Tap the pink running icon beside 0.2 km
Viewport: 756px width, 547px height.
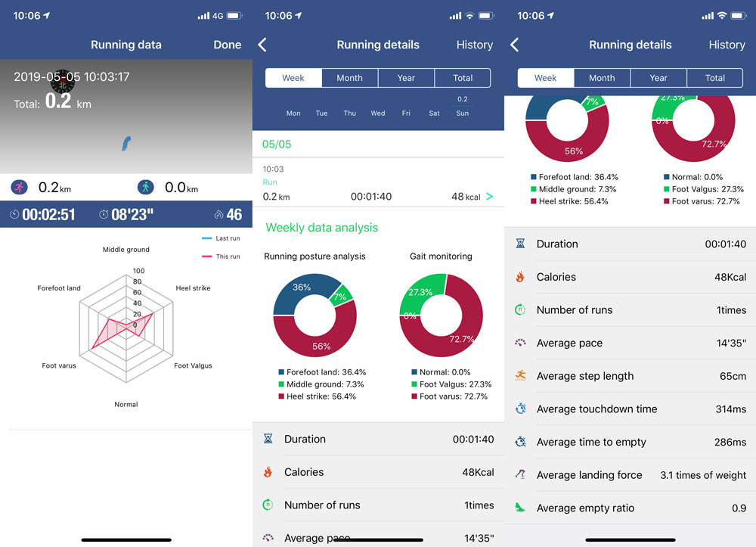[20, 187]
